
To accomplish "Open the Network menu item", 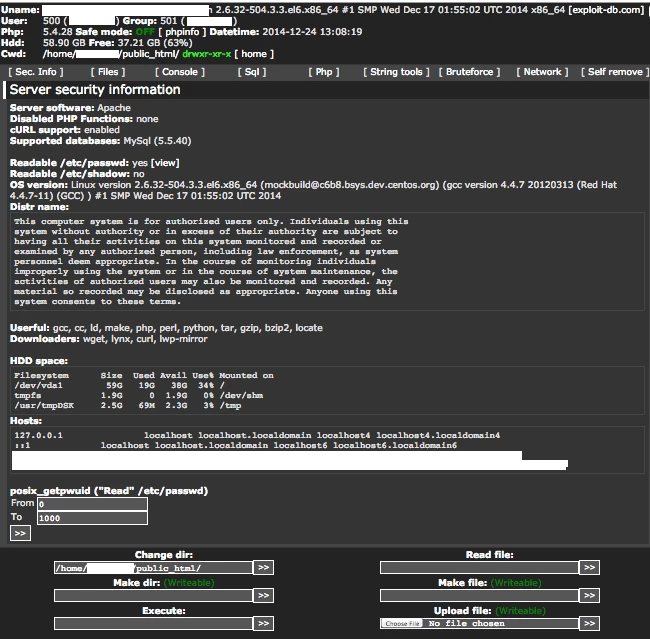I will point(543,72).
